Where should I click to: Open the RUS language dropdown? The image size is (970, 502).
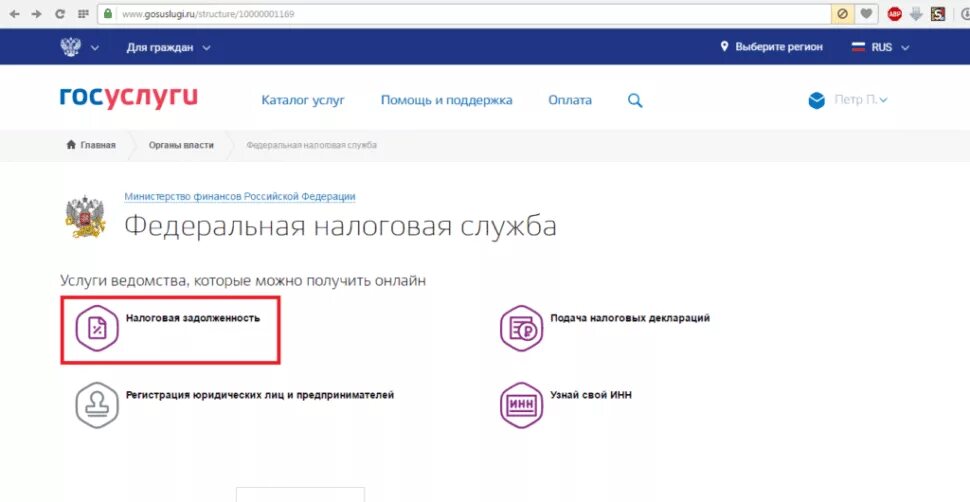click(890, 47)
